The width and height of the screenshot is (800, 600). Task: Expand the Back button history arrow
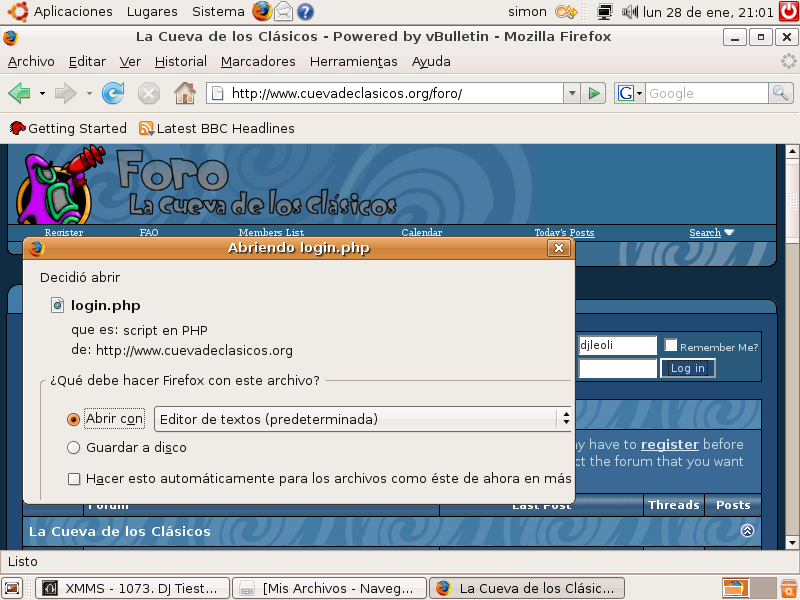click(42, 93)
